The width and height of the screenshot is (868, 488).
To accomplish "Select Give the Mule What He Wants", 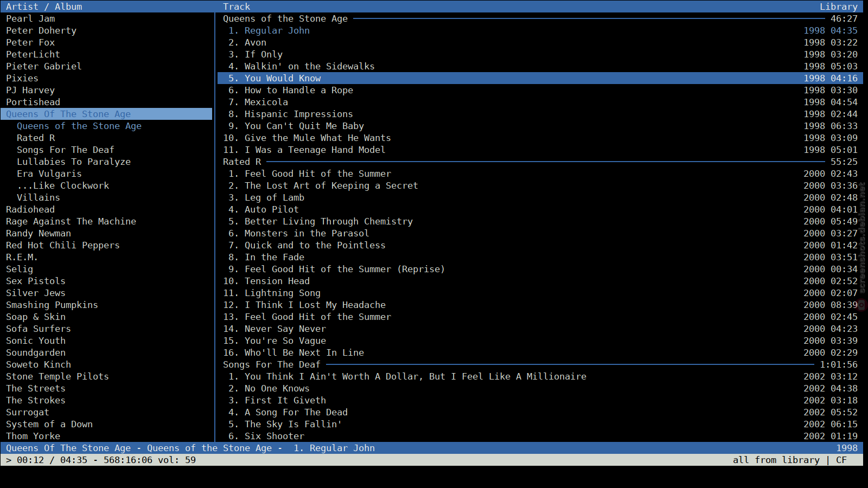I will tap(540, 138).
